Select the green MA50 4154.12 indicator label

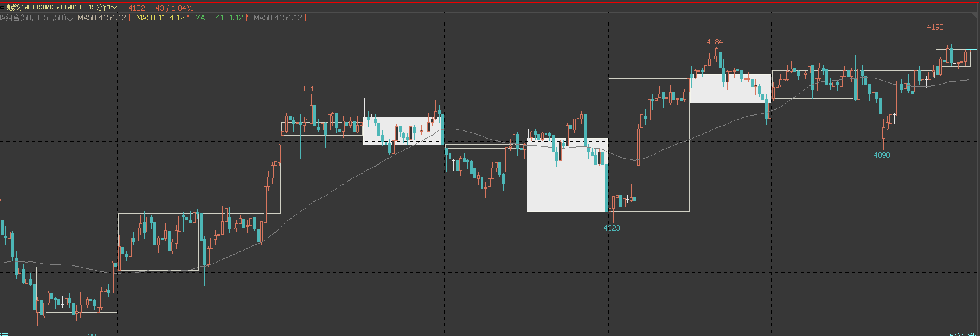coord(219,18)
